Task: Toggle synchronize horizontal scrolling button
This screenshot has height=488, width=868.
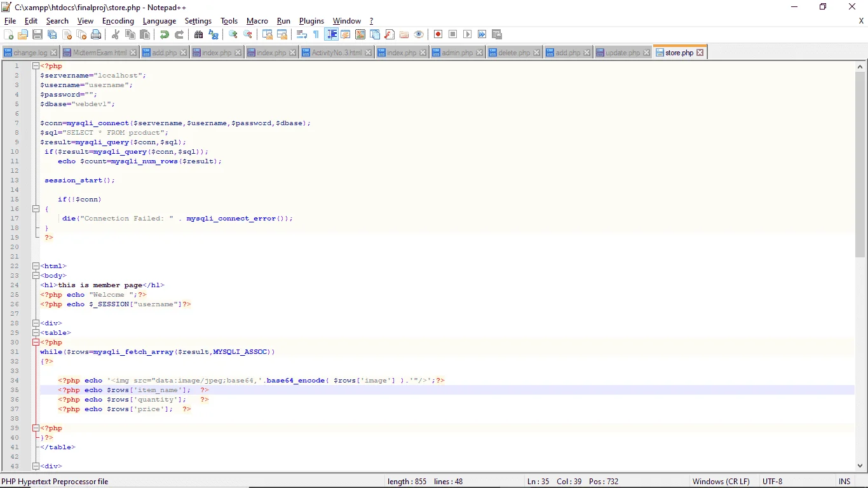Action: (x=282, y=34)
